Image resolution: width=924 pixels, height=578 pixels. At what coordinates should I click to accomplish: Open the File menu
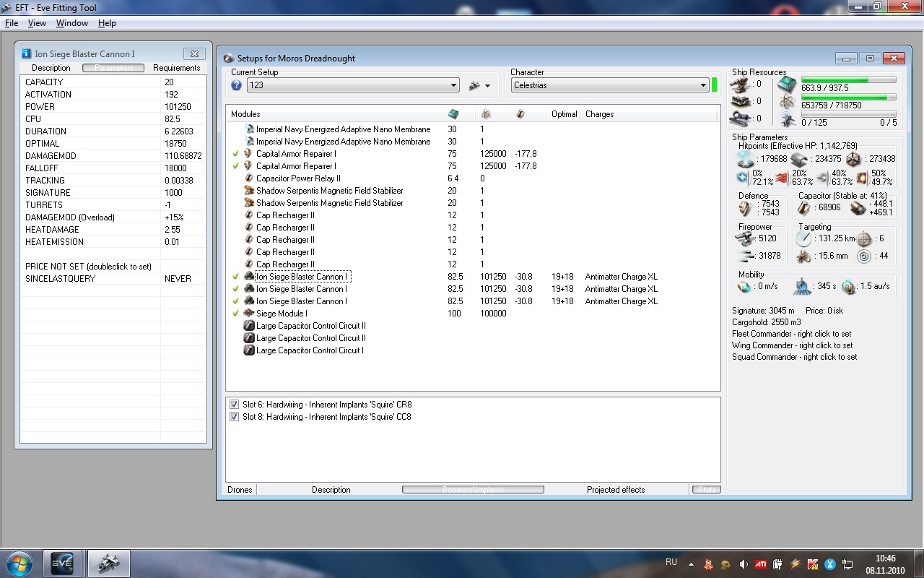12,23
